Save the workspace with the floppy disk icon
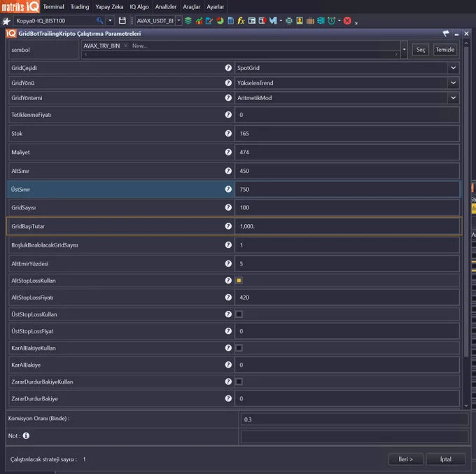Viewport: 476px width, 474px height. (x=122, y=20)
